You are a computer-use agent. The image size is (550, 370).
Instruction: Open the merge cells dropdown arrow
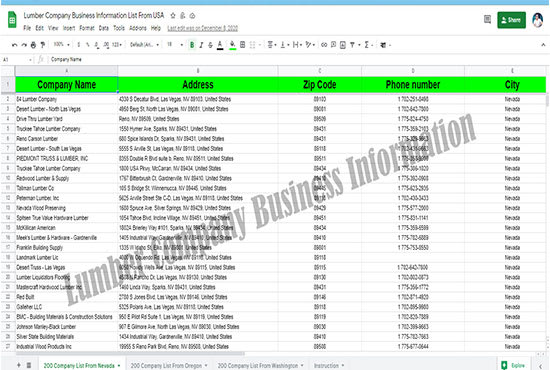(260, 45)
